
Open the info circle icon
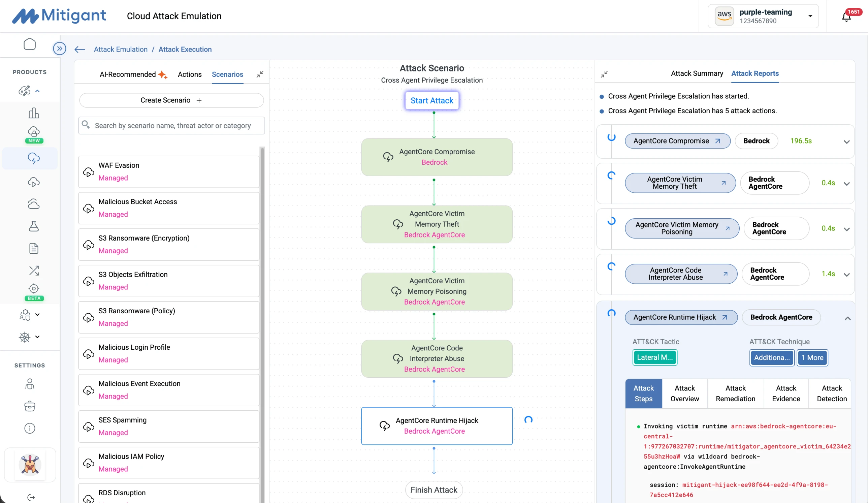point(30,428)
